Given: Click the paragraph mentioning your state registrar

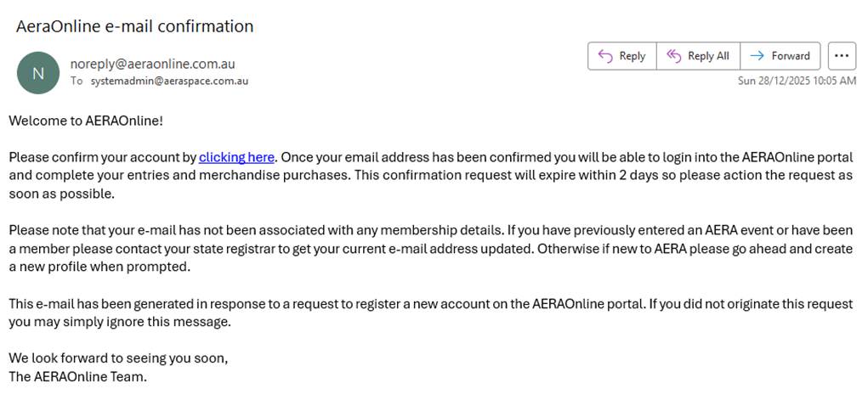Looking at the screenshot, I should point(425,248).
